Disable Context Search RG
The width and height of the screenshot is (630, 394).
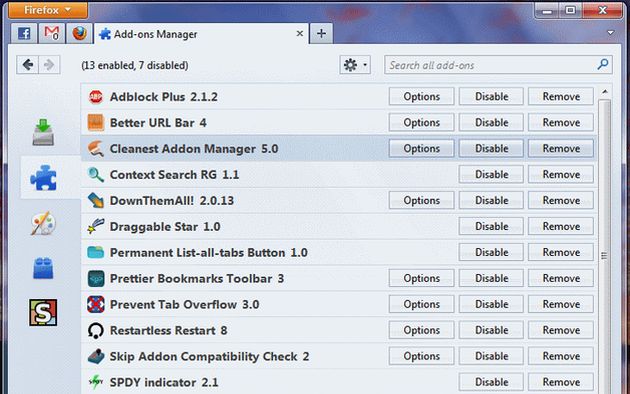491,175
